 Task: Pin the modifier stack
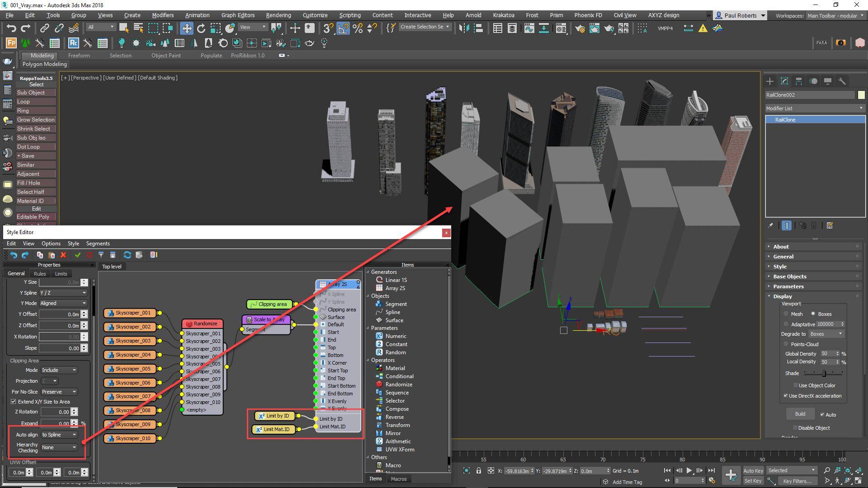(x=771, y=226)
